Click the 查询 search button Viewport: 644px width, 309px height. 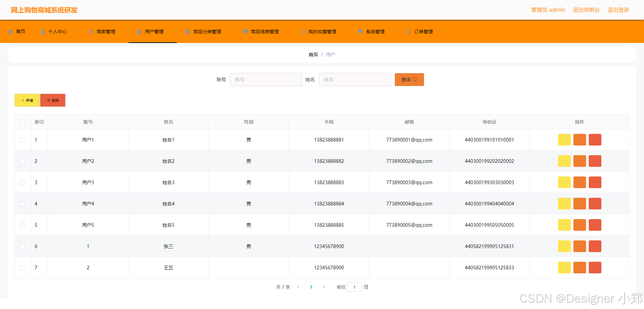409,80
